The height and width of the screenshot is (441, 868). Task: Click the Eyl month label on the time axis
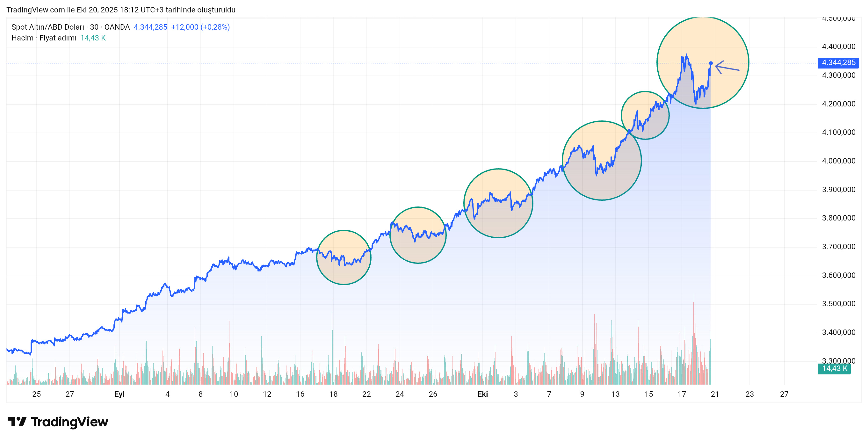click(119, 394)
